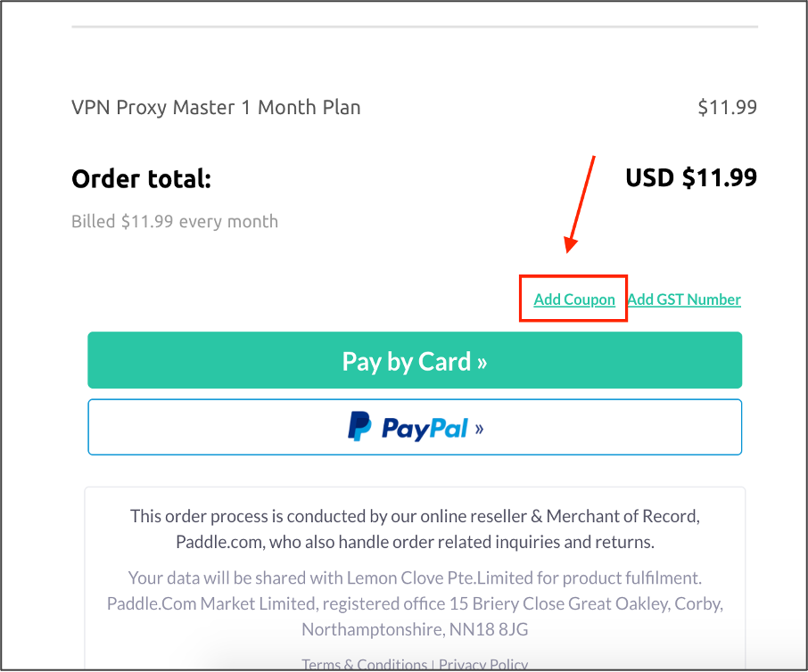Open the Terms & Conditions link
The width and height of the screenshot is (808, 672).
365,664
